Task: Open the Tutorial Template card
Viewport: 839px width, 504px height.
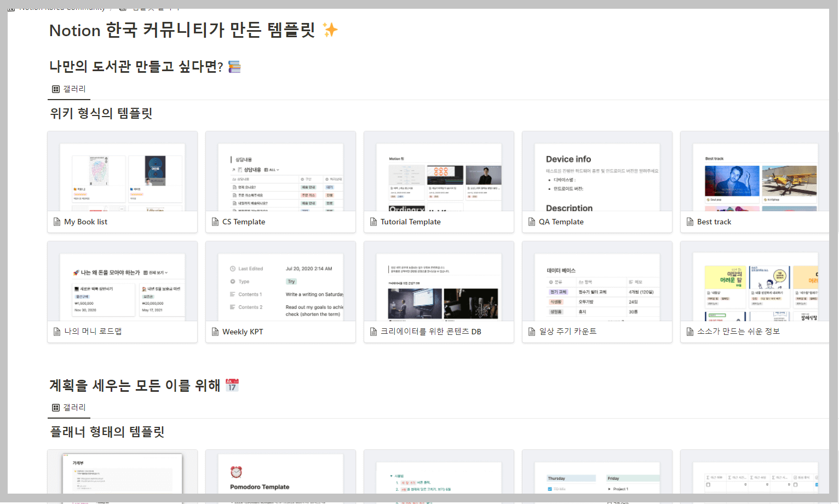Action: pyautogui.click(x=439, y=182)
